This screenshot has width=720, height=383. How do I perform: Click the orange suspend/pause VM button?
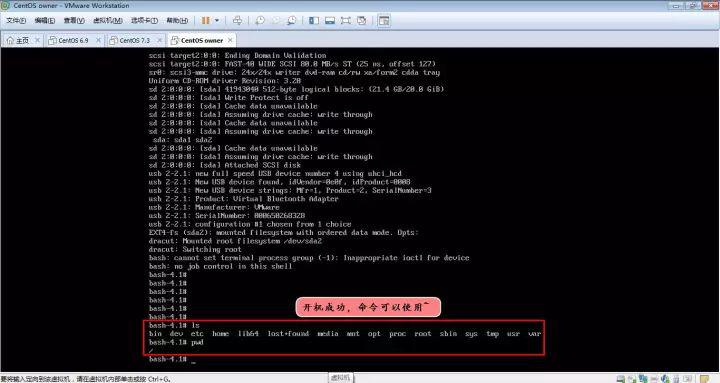coord(206,21)
